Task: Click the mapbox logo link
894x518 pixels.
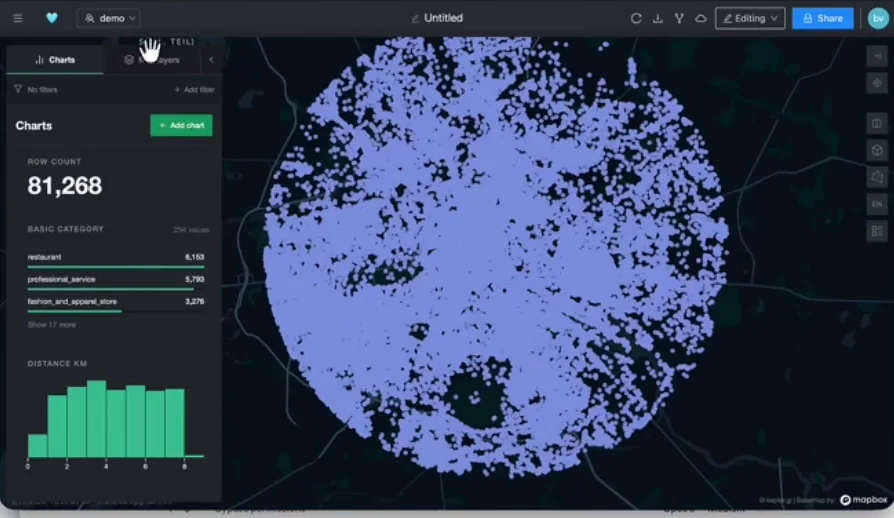Action: coord(864,500)
